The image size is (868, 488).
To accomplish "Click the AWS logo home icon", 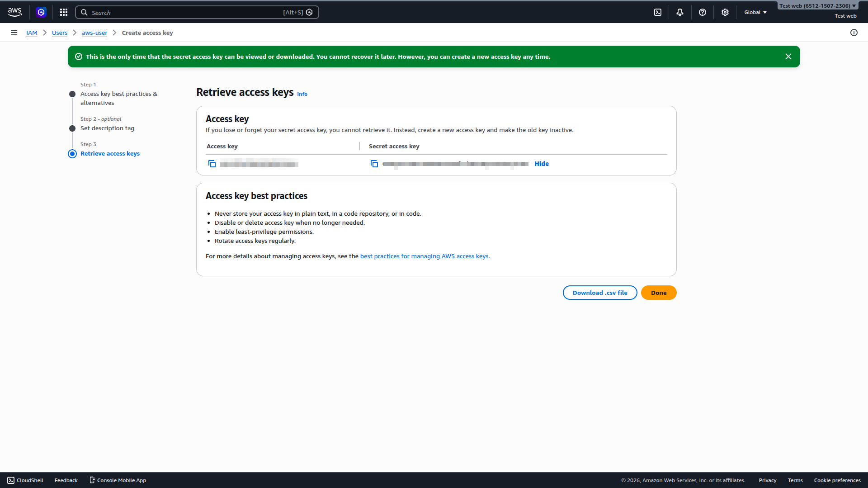I will click(x=14, y=12).
